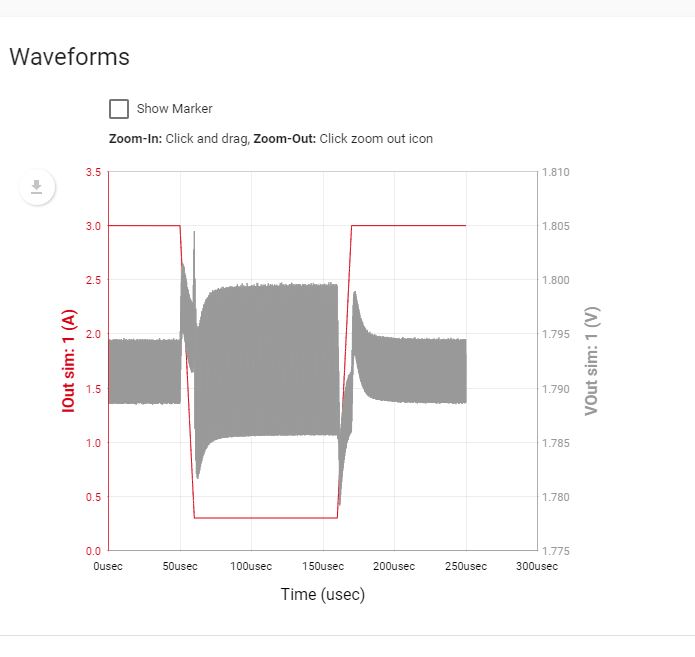Select the VOut sim: 1 (V) axis title

coord(591,361)
